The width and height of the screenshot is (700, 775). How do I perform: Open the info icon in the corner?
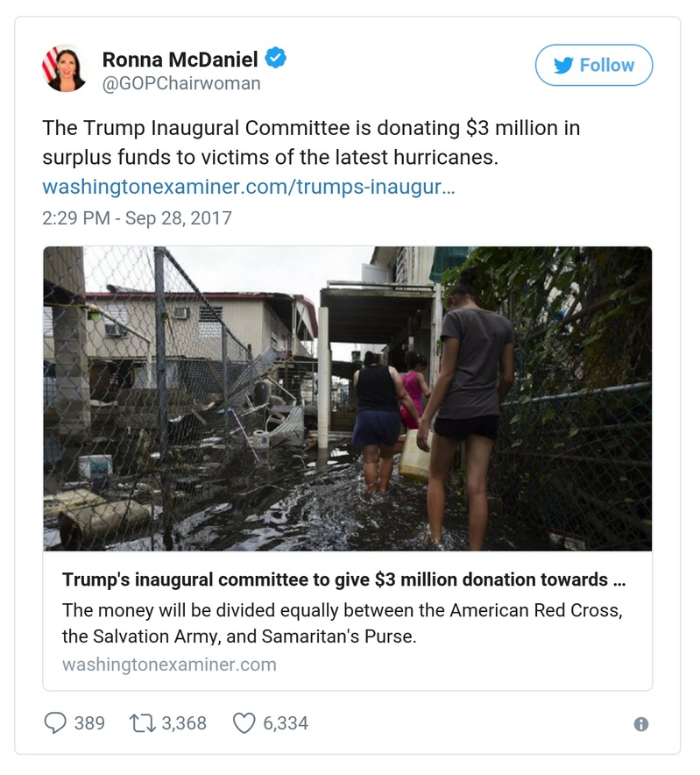(x=642, y=724)
